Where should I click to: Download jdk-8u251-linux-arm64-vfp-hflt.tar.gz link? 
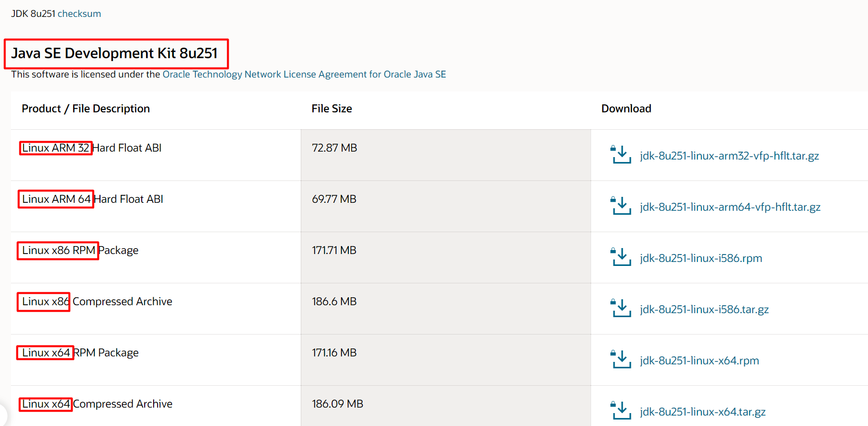click(730, 207)
